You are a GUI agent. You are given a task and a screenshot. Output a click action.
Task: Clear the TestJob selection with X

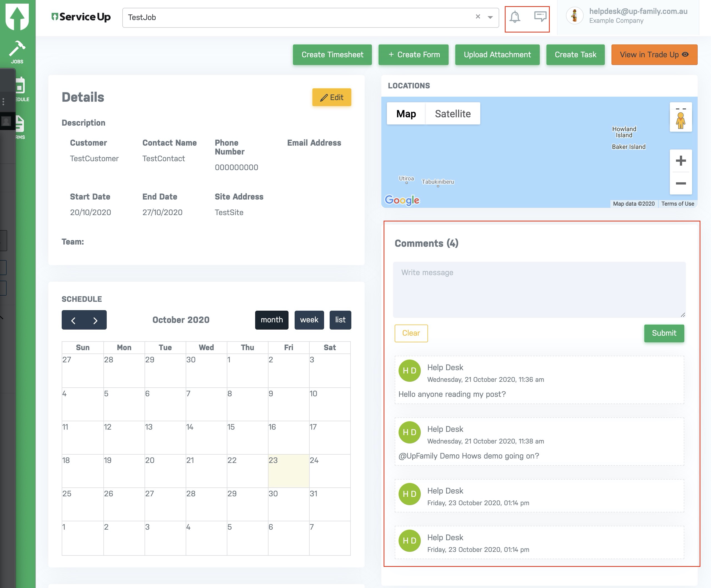coord(478,17)
